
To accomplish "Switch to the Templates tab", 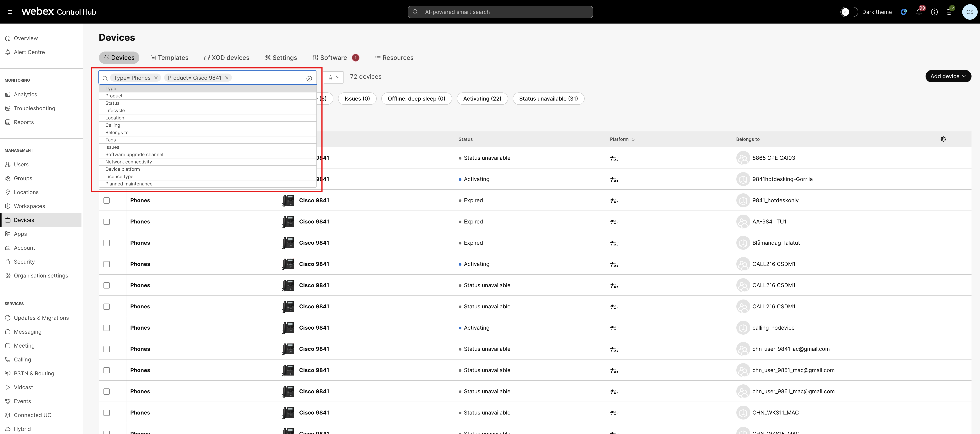I will (169, 58).
